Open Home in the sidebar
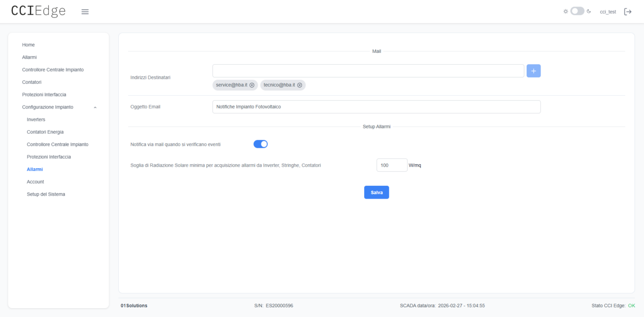The height and width of the screenshot is (317, 644). coord(28,45)
